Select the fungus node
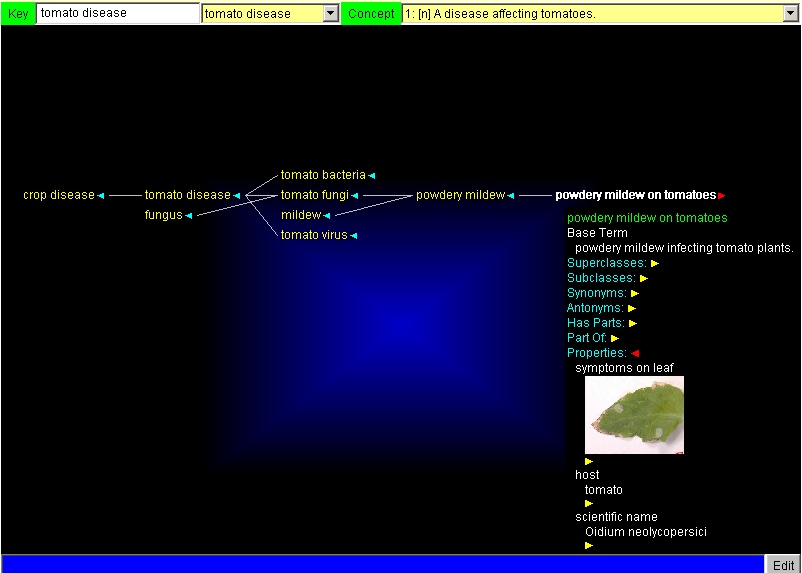The image size is (802, 574). click(x=164, y=215)
